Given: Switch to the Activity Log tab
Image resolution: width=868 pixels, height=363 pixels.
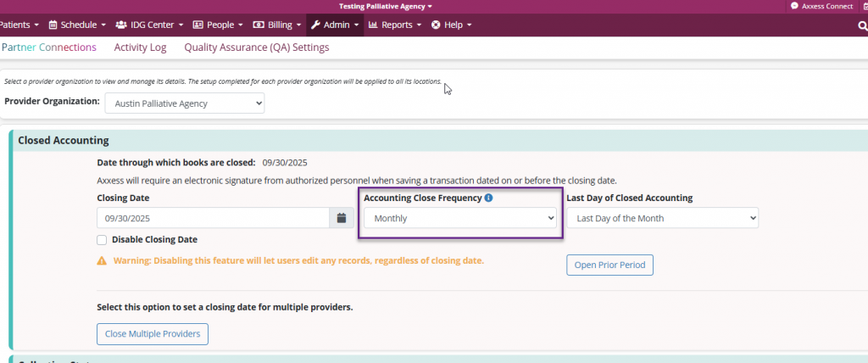Looking at the screenshot, I should [140, 47].
